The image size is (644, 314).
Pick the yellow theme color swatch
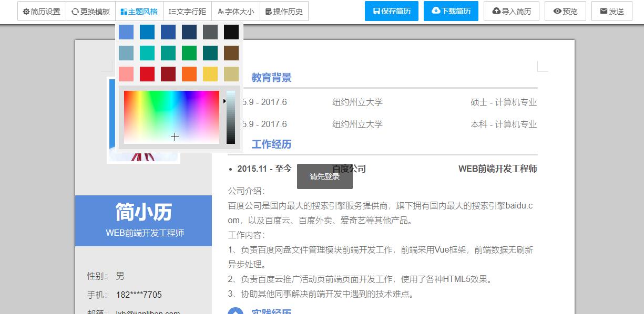tap(210, 74)
